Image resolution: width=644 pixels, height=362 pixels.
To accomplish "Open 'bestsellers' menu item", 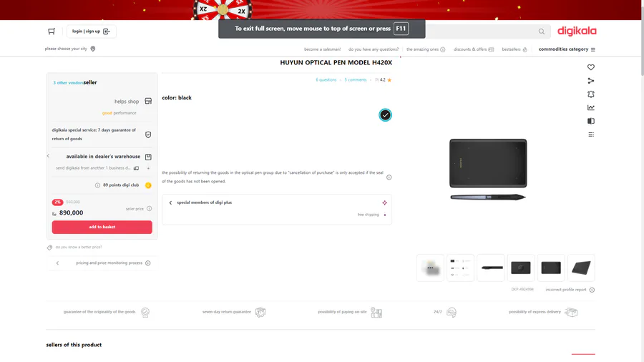I will (x=514, y=49).
